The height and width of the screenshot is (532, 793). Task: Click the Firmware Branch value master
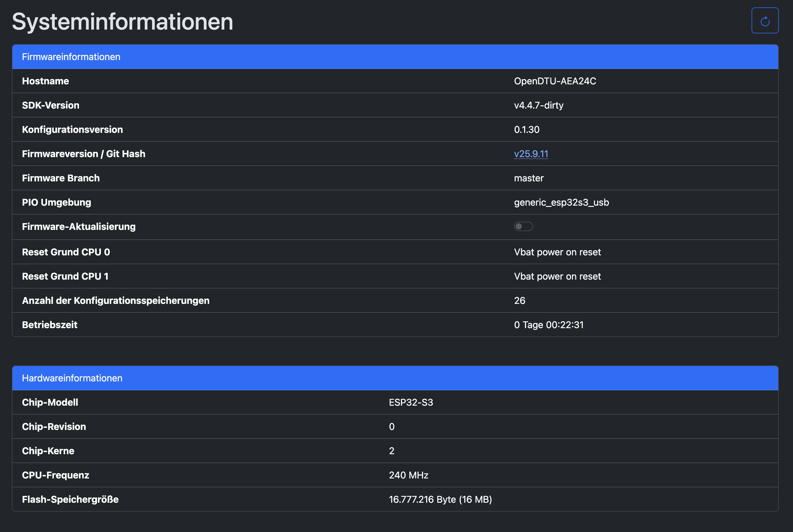coord(528,178)
